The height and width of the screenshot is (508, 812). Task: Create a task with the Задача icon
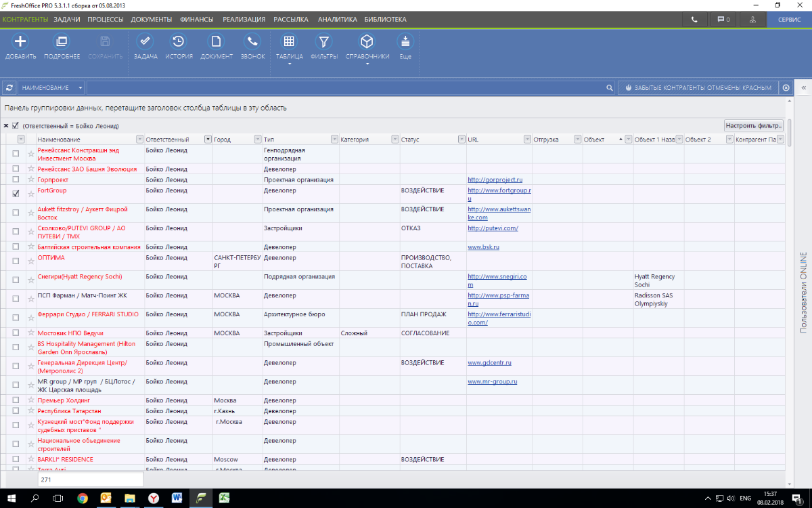(x=145, y=42)
